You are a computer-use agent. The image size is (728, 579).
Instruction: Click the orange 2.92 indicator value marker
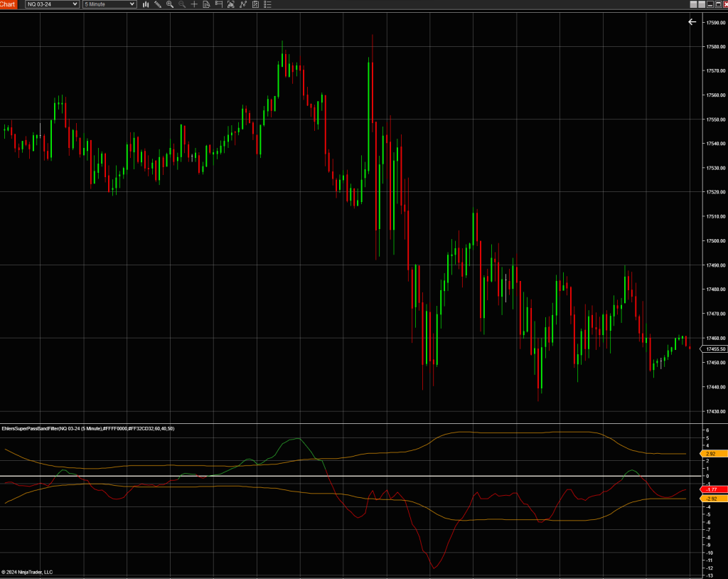click(x=711, y=453)
